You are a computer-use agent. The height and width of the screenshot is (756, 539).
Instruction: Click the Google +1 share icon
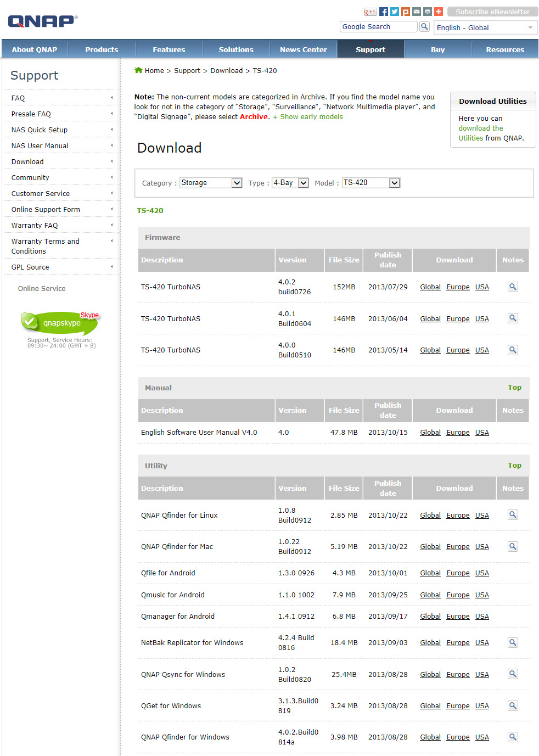370,12
